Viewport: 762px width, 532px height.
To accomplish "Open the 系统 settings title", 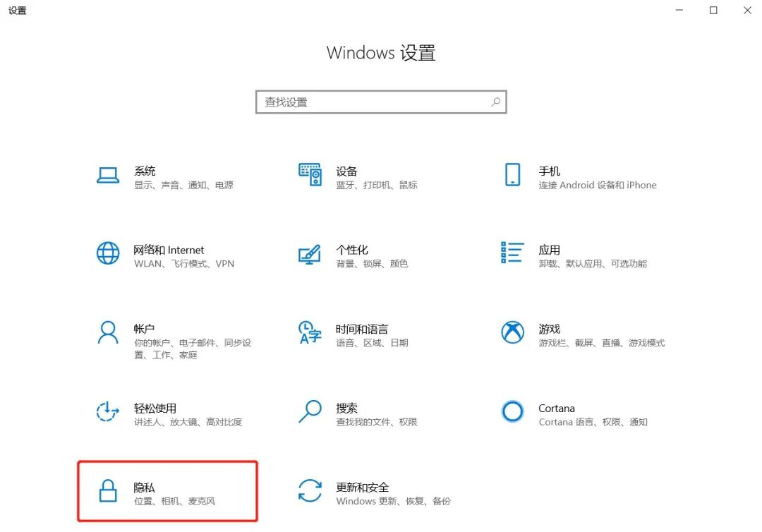I will coord(145,171).
